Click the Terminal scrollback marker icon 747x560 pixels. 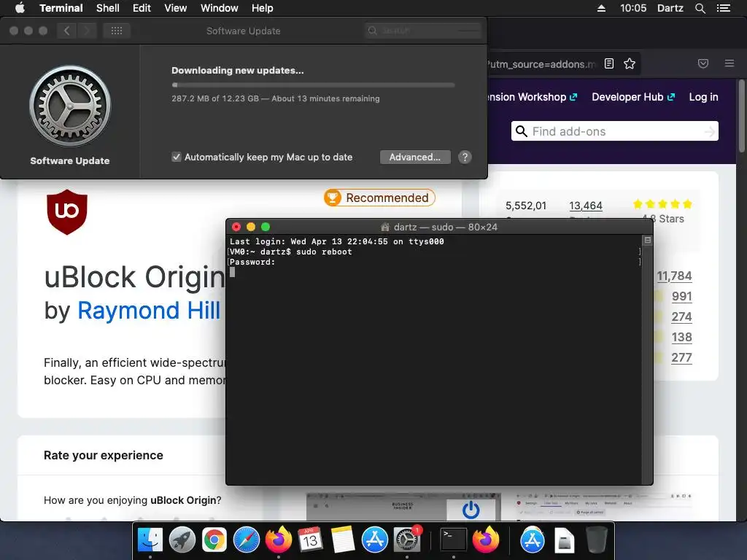click(648, 241)
